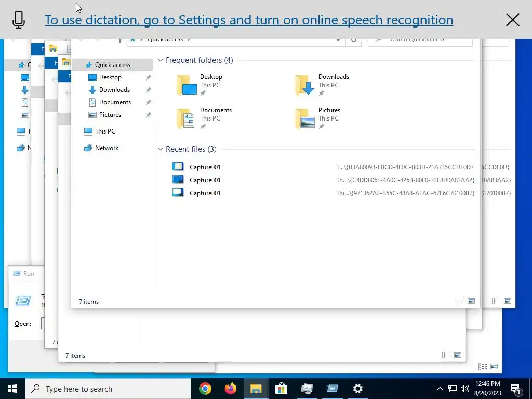Click the pin icon beside sidebar Desktop

148,78
